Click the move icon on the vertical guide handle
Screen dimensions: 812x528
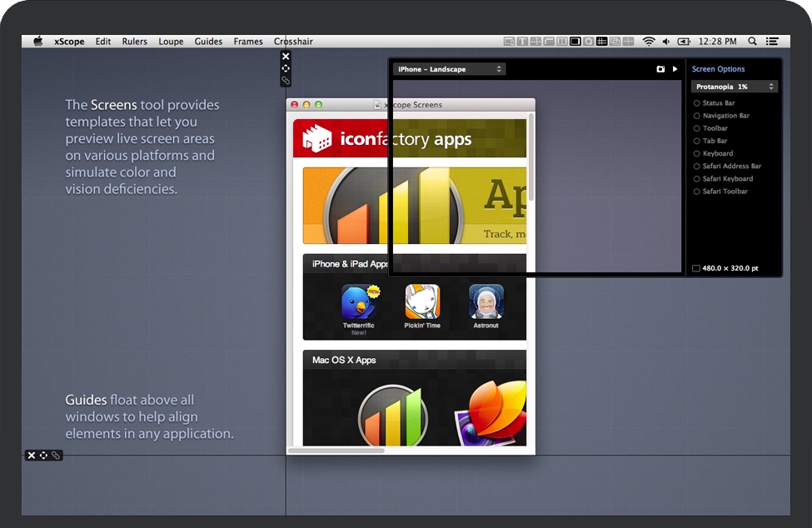(286, 68)
